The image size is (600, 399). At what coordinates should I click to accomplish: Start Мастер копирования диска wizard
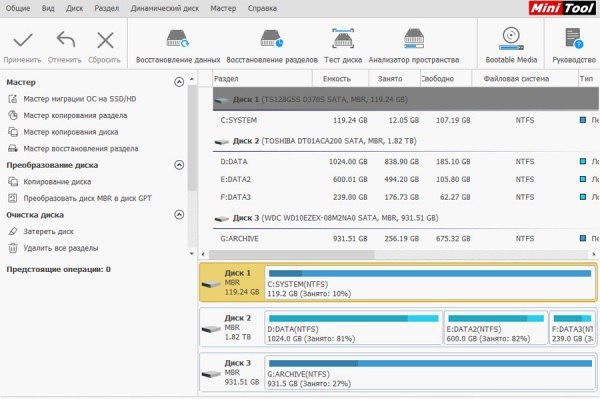click(70, 132)
